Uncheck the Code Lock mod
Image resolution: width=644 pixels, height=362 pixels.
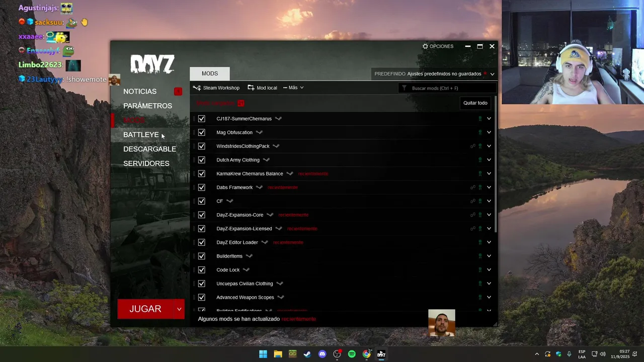pos(201,270)
